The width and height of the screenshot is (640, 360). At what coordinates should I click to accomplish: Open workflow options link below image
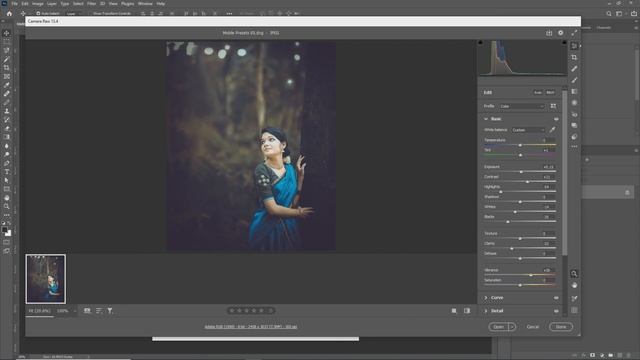click(x=251, y=327)
